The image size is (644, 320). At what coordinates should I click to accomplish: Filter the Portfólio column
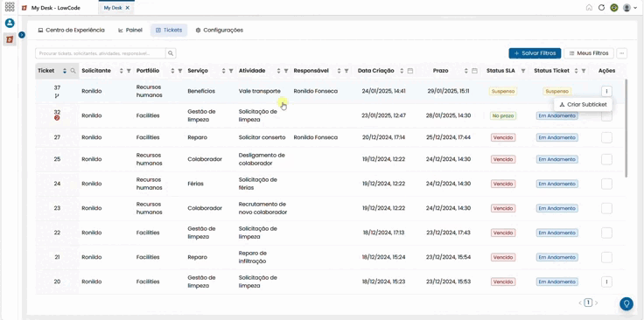pos(180,71)
